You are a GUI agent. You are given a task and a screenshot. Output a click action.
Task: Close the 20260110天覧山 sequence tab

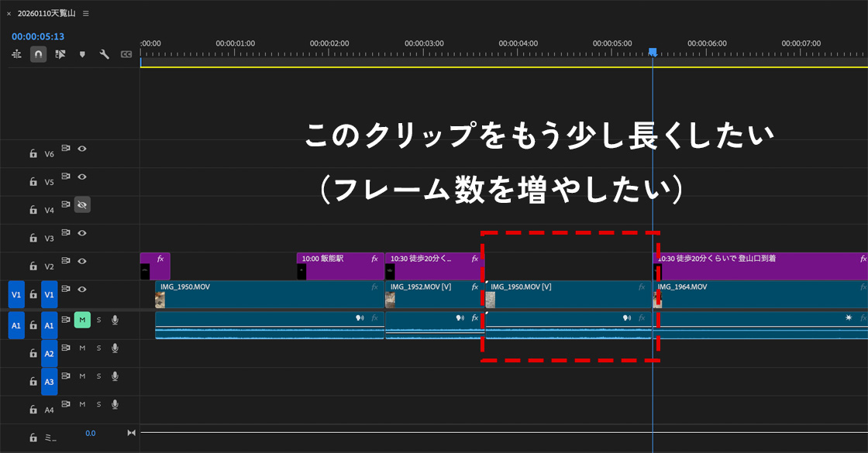(9, 14)
